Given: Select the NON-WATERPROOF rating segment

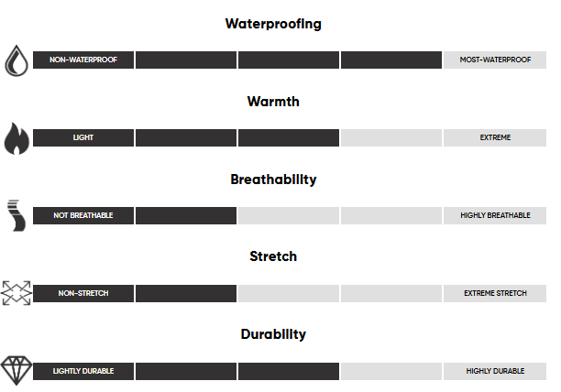Looking at the screenshot, I should [83, 60].
